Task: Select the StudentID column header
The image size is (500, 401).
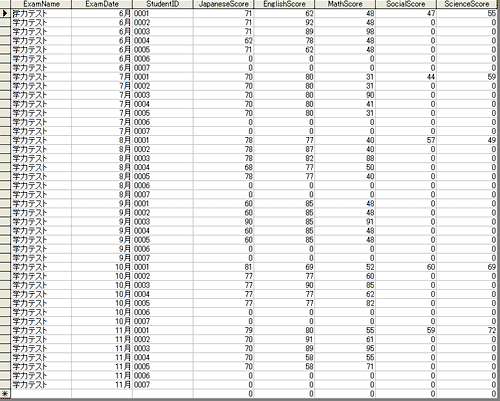Action: (x=163, y=4)
